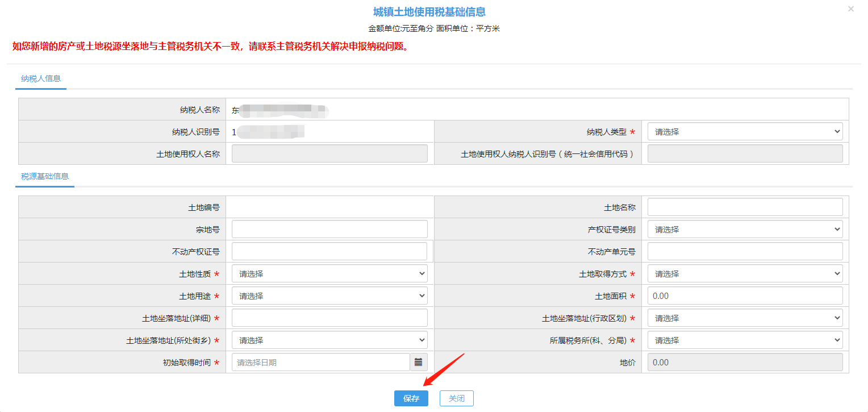Select the 土地坐落地址(所处街乡) dropdown
The image size is (868, 412).
point(329,340)
